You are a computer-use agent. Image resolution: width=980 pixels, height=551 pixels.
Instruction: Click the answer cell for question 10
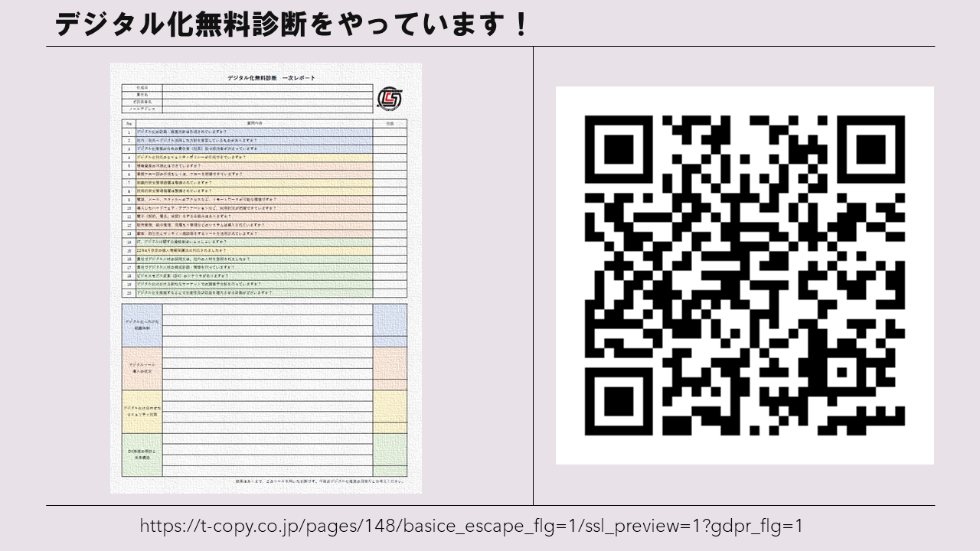click(390, 208)
